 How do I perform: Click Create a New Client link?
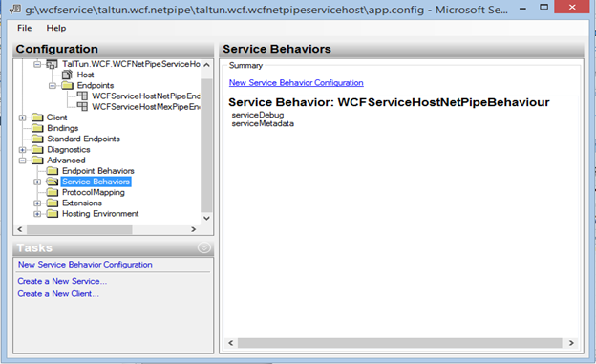(58, 294)
